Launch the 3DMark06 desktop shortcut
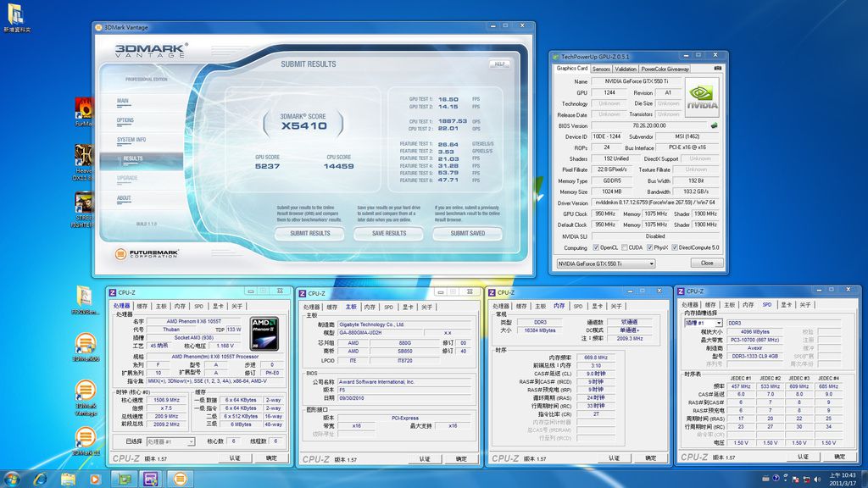 (86, 347)
